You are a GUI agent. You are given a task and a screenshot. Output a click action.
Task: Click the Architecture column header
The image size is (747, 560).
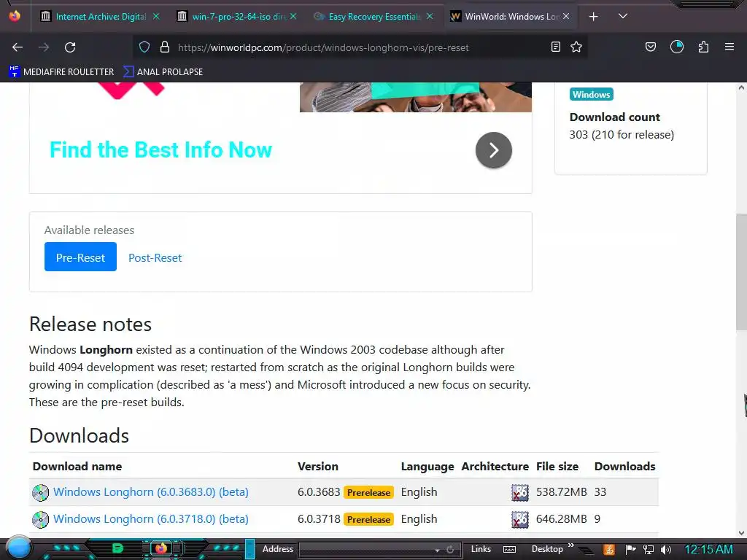[x=495, y=466]
